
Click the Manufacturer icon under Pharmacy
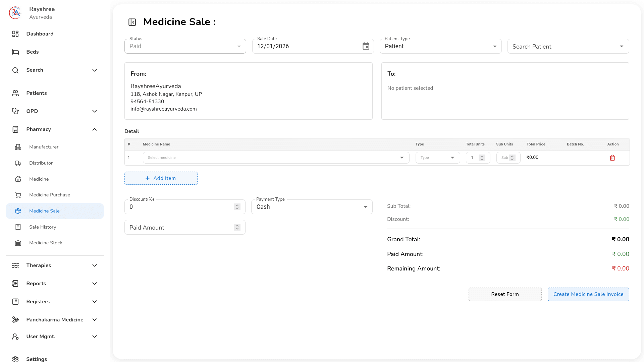18,147
